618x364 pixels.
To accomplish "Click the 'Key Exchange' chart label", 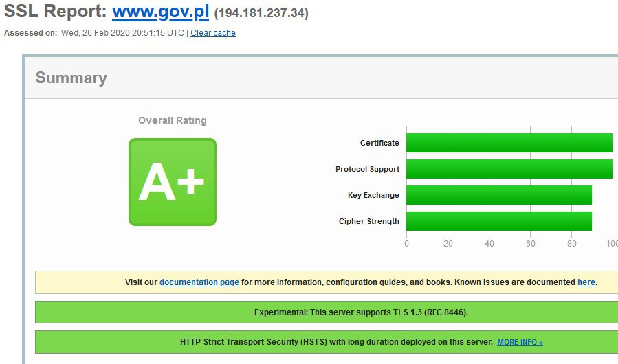I will [x=373, y=195].
